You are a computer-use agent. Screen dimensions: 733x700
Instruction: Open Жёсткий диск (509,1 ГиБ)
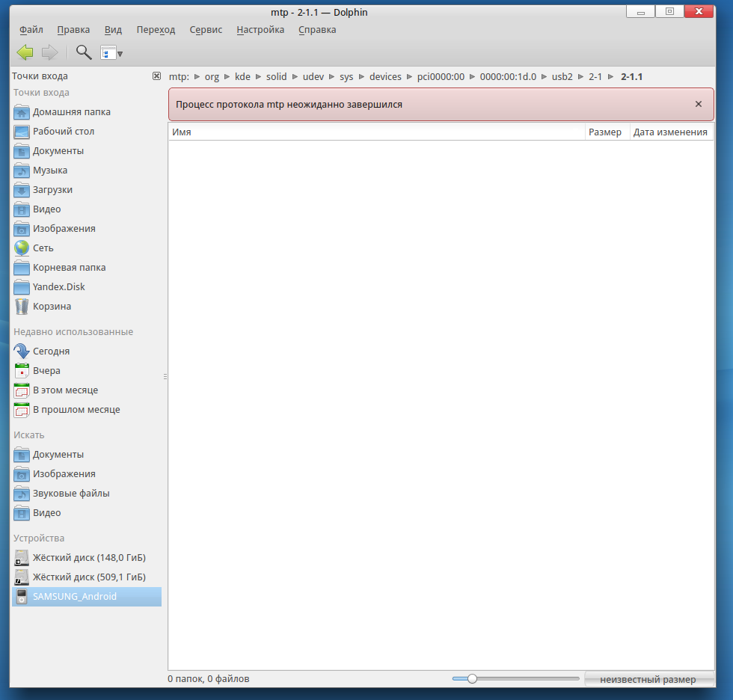coord(87,577)
